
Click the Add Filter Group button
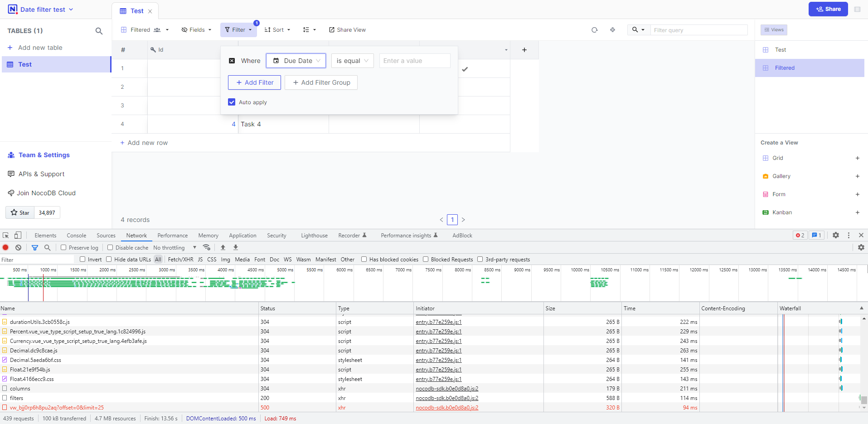[x=321, y=82]
